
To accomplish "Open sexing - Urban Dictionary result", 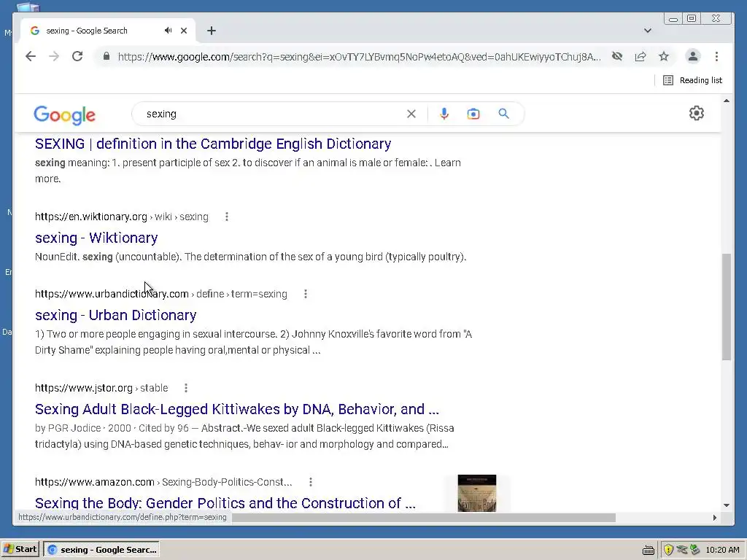I will (116, 315).
